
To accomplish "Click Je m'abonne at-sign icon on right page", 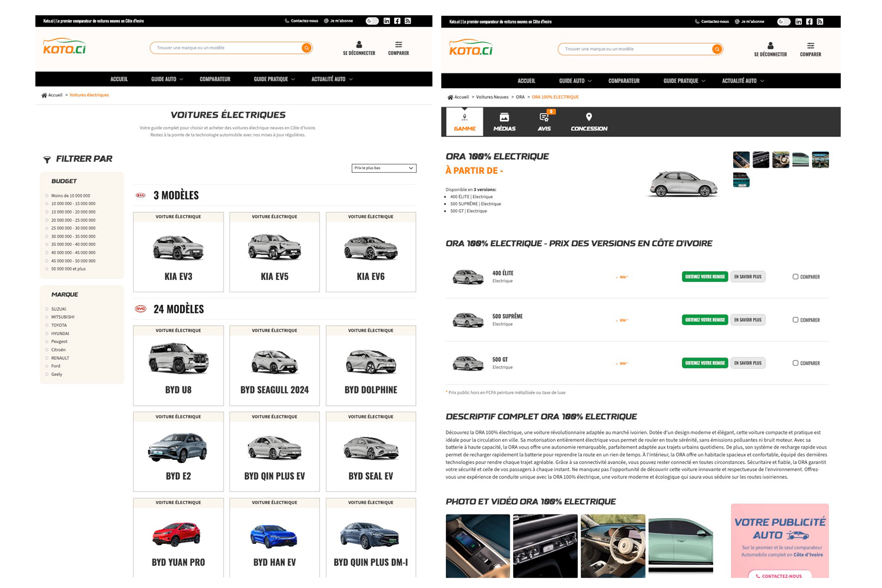I will coord(737,22).
